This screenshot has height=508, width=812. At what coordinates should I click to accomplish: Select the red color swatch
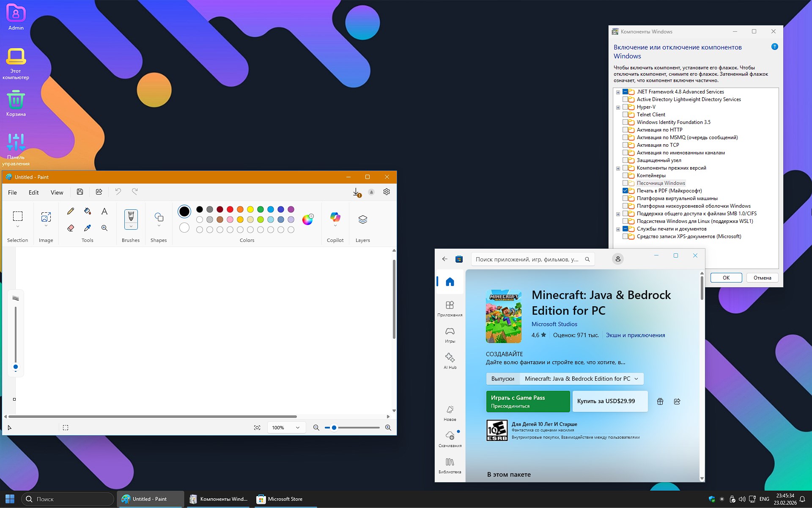coord(230,209)
